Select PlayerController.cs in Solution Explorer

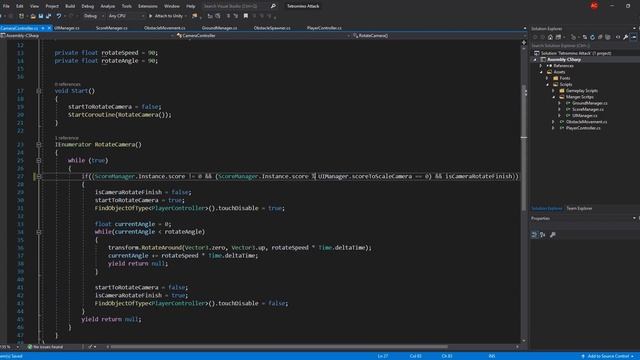click(583, 128)
